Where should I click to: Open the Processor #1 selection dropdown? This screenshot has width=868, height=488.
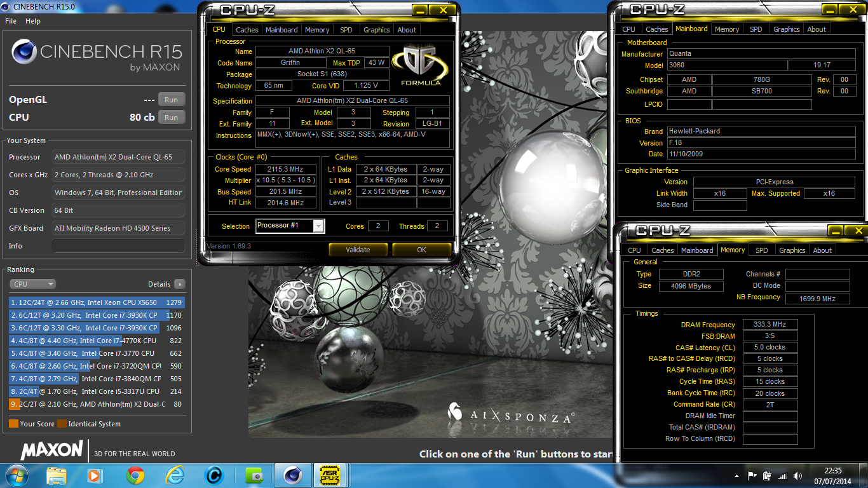290,226
